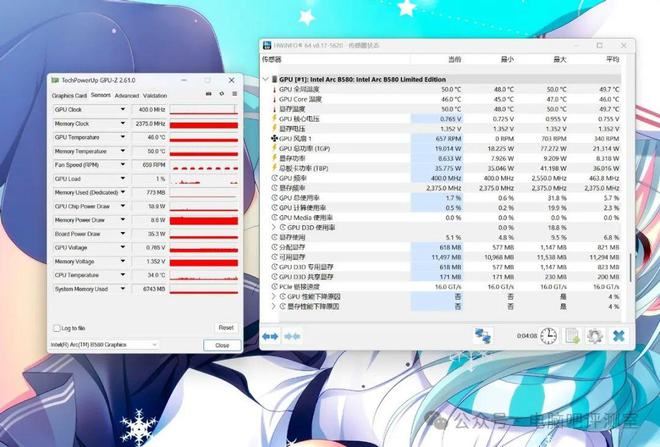This screenshot has width=660, height=447.
Task: Switch to the Graphics Card tab
Action: click(x=69, y=96)
